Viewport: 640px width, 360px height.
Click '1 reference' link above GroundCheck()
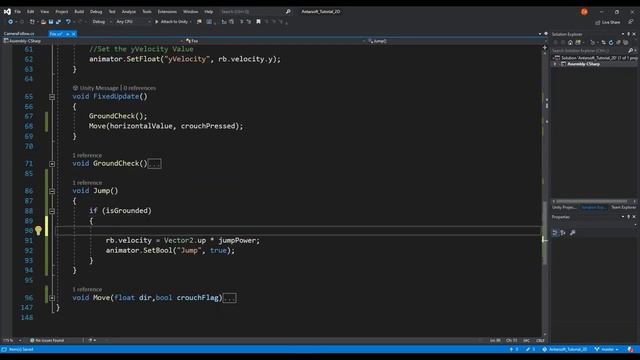coord(87,156)
